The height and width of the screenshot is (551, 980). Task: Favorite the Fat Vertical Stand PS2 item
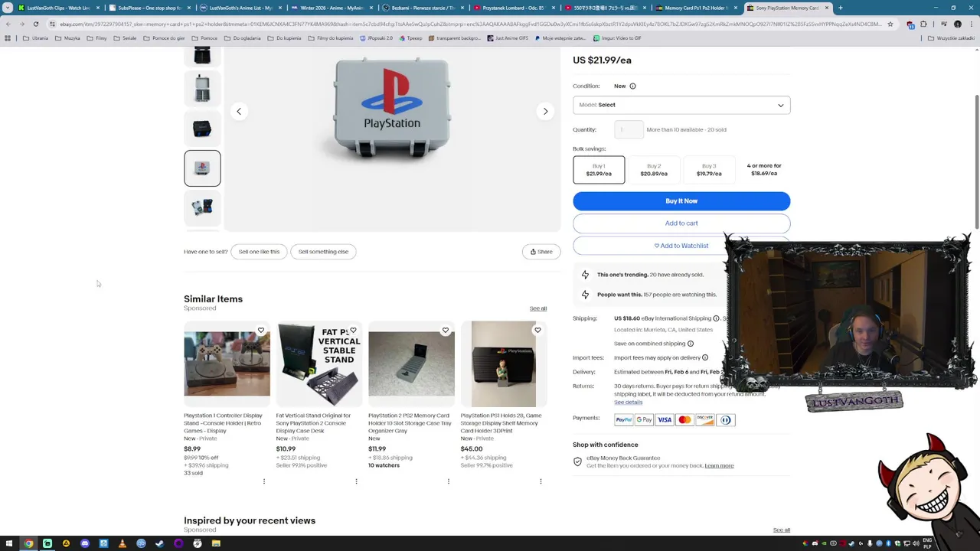[353, 331]
